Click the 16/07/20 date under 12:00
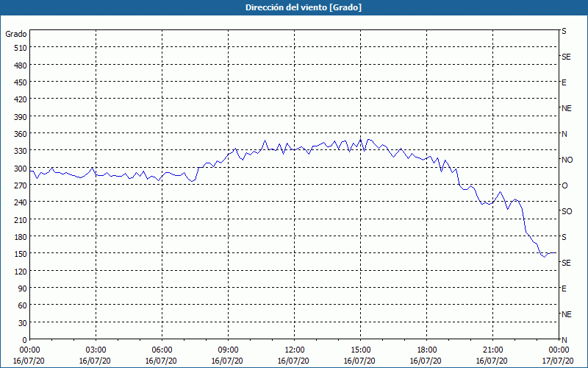The height and width of the screenshot is (368, 588). coord(293,361)
